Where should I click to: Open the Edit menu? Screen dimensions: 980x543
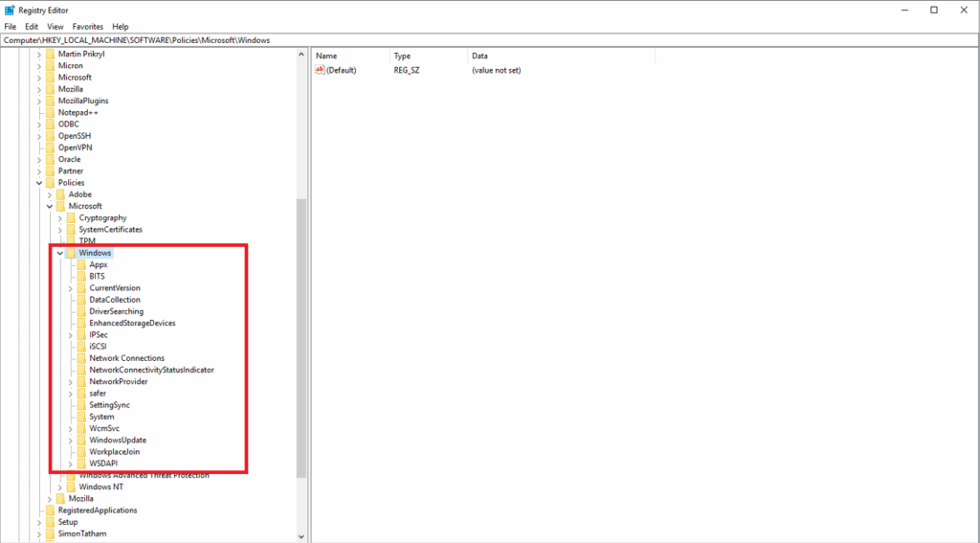(32, 27)
